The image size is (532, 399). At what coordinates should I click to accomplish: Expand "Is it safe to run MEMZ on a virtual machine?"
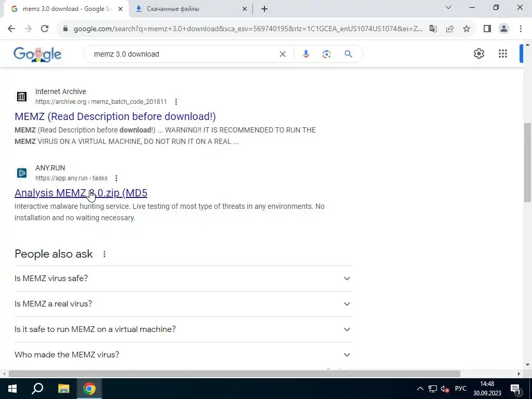pos(183,329)
